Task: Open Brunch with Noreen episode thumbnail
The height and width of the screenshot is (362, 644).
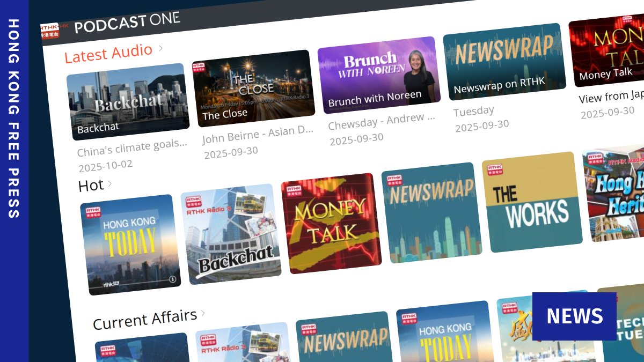Action: coord(378,75)
